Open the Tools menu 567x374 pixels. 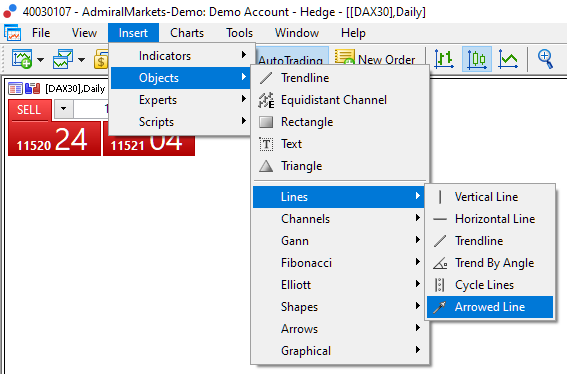click(239, 33)
